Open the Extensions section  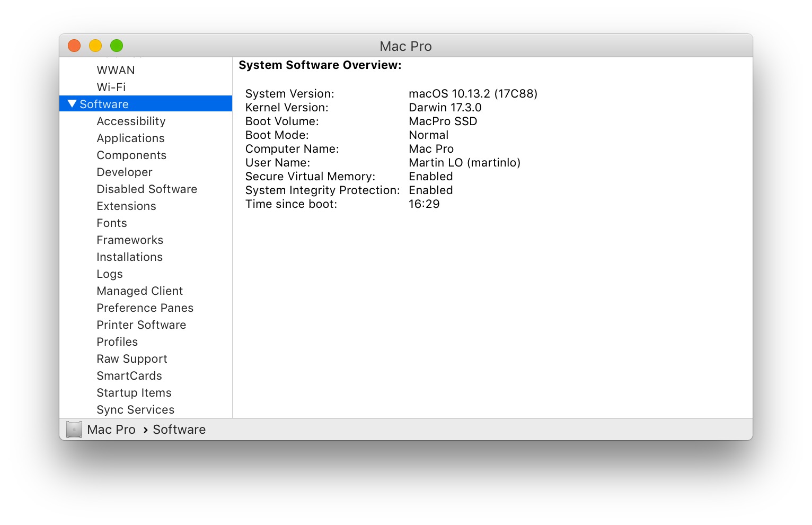[x=126, y=206]
